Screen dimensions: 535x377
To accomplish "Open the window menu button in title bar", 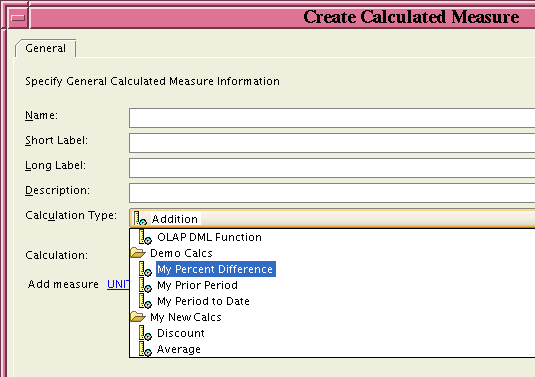I will tap(18, 17).
